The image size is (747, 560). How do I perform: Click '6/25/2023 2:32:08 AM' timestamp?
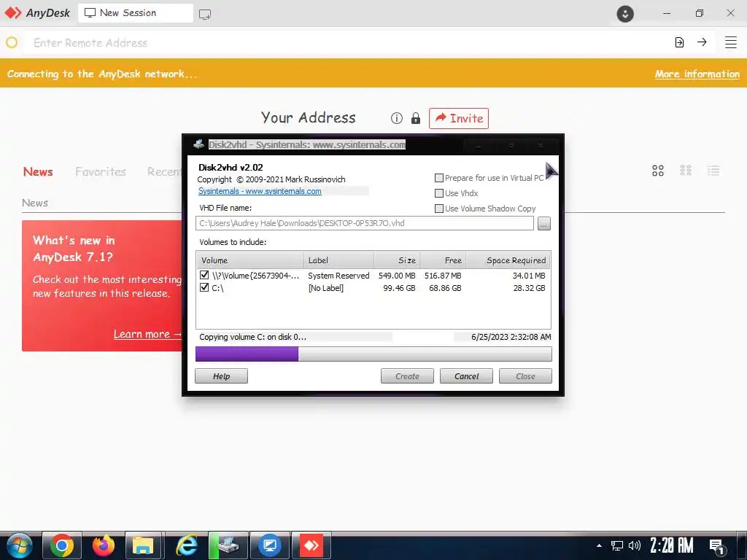[x=511, y=337]
